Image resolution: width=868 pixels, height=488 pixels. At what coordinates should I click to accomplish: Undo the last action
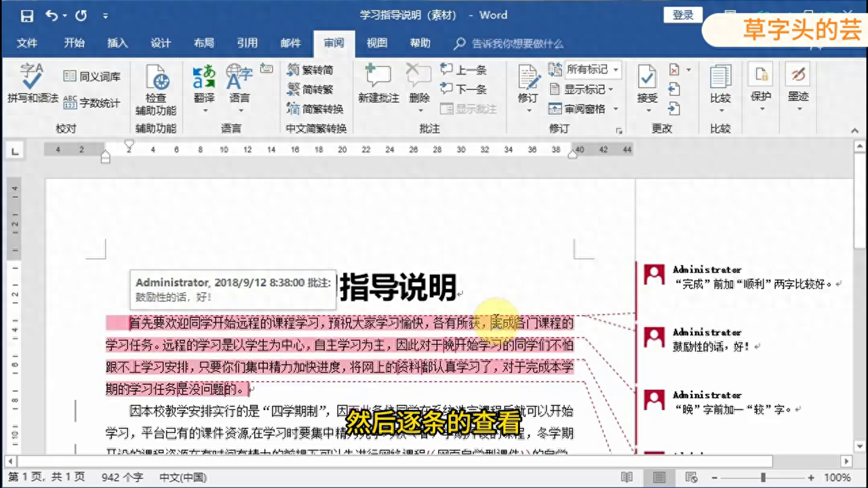tap(53, 15)
